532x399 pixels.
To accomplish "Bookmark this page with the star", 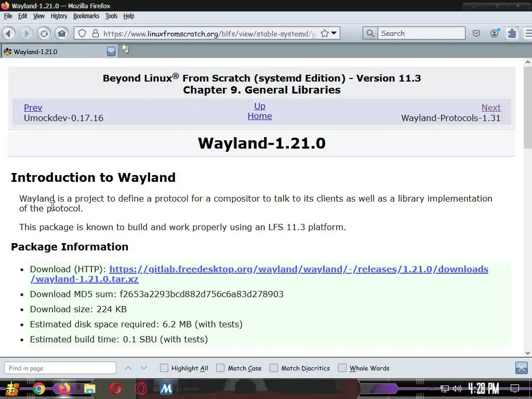I will 325,33.
